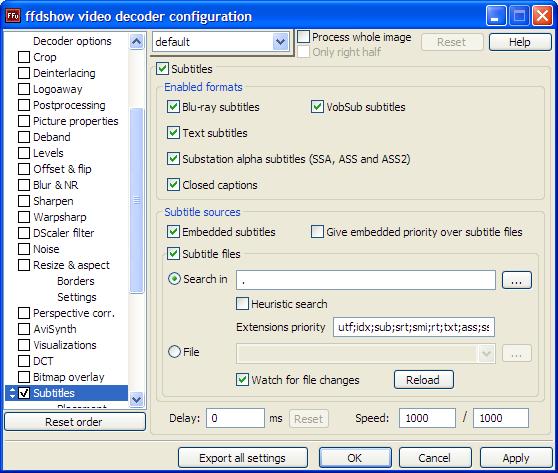The width and height of the screenshot is (558, 473).
Task: Click the filter list scrollbar thumb
Action: pyautogui.click(x=137, y=201)
